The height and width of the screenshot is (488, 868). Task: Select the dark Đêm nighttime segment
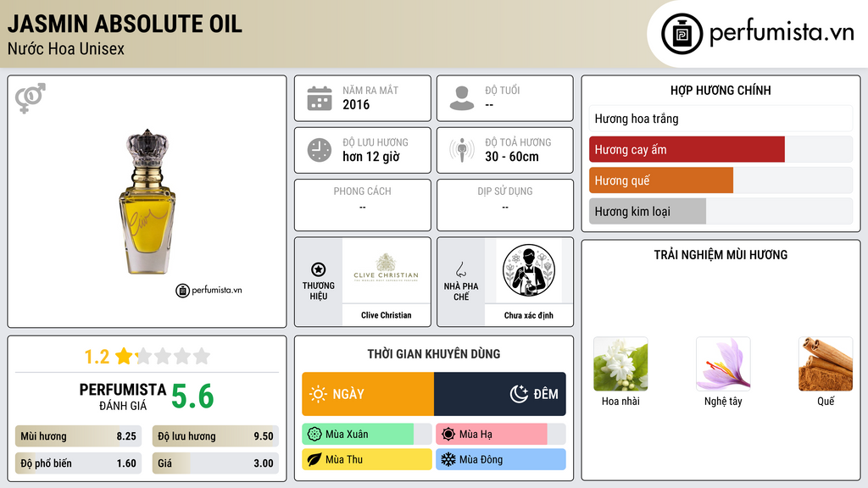click(500, 394)
